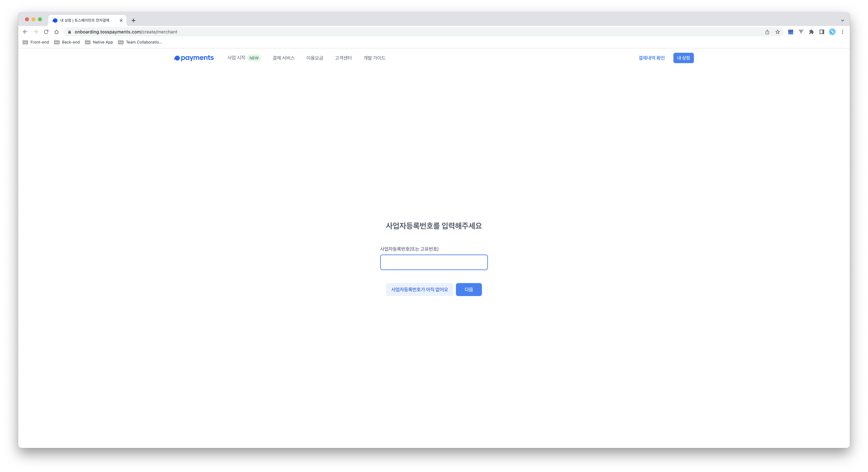Click the 다음 button
This screenshot has width=868, height=472.
[x=468, y=290]
